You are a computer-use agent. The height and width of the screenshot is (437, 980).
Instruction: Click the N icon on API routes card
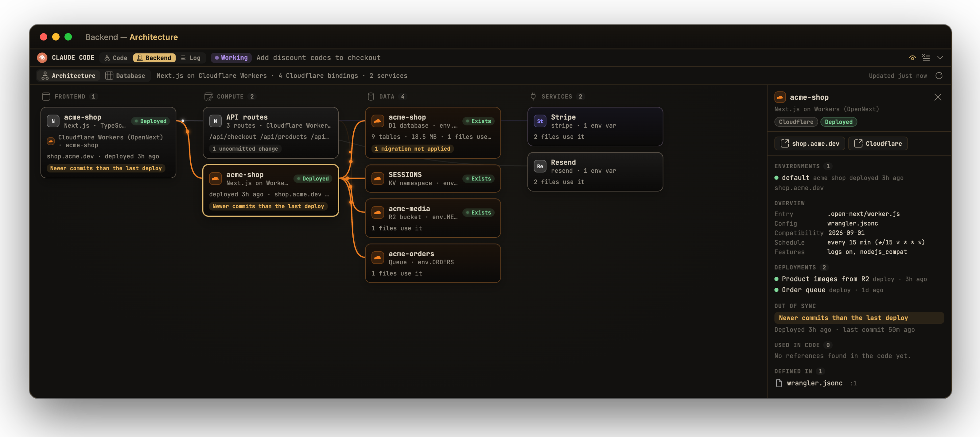(x=215, y=121)
